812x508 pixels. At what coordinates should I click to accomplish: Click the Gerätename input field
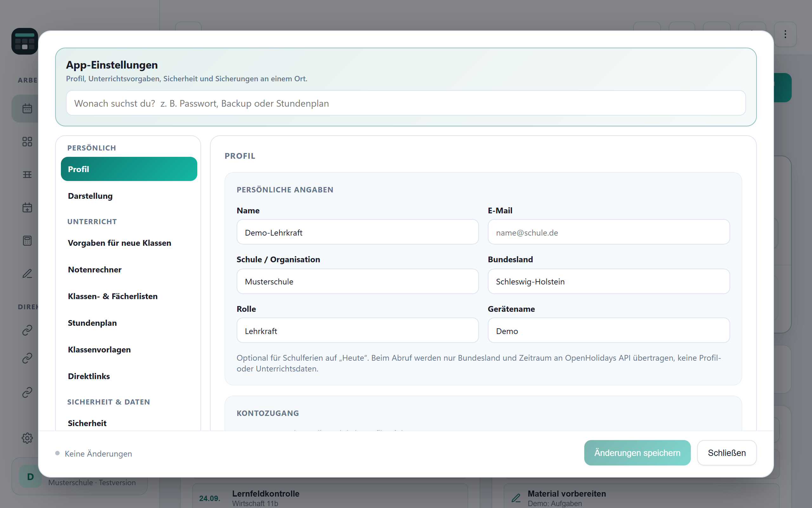609,331
